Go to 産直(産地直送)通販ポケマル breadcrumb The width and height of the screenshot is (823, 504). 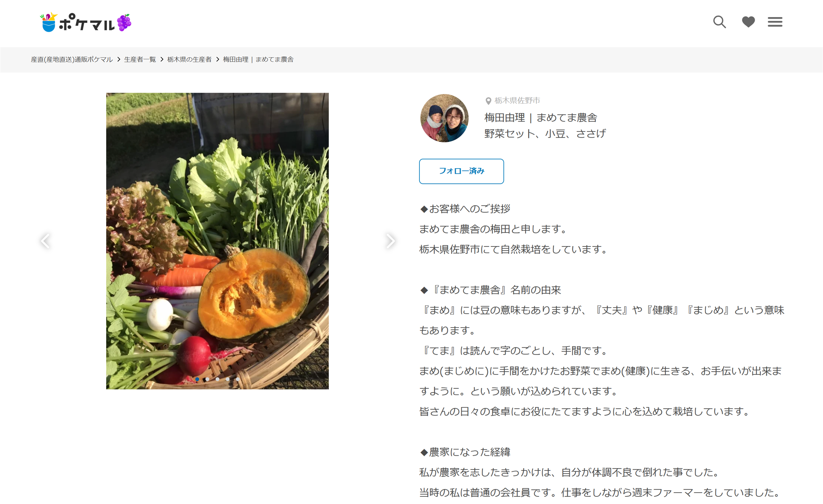[72, 59]
